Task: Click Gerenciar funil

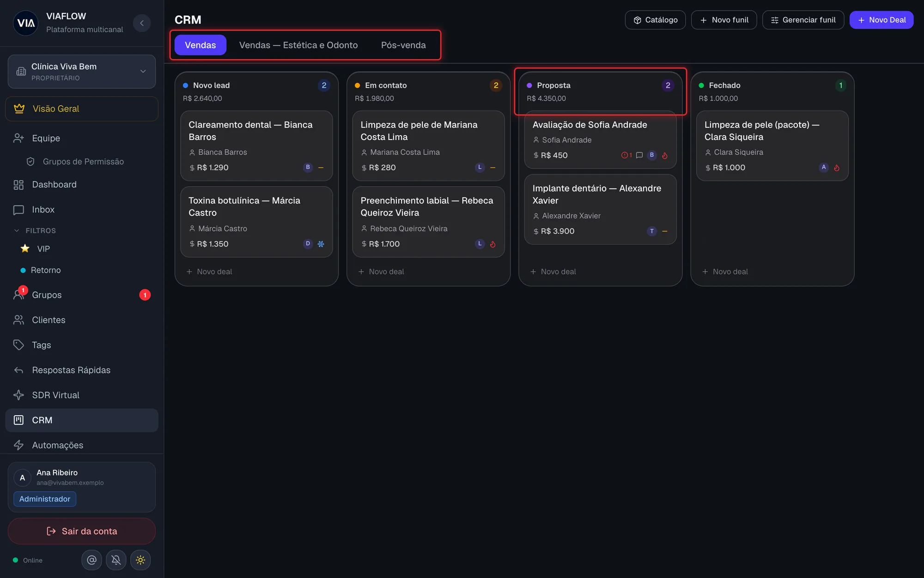Action: [803, 20]
